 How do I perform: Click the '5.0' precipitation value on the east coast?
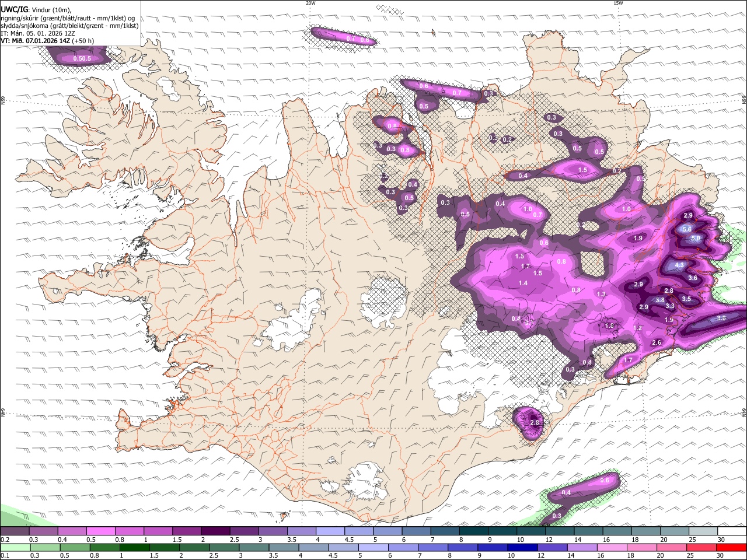695,239
